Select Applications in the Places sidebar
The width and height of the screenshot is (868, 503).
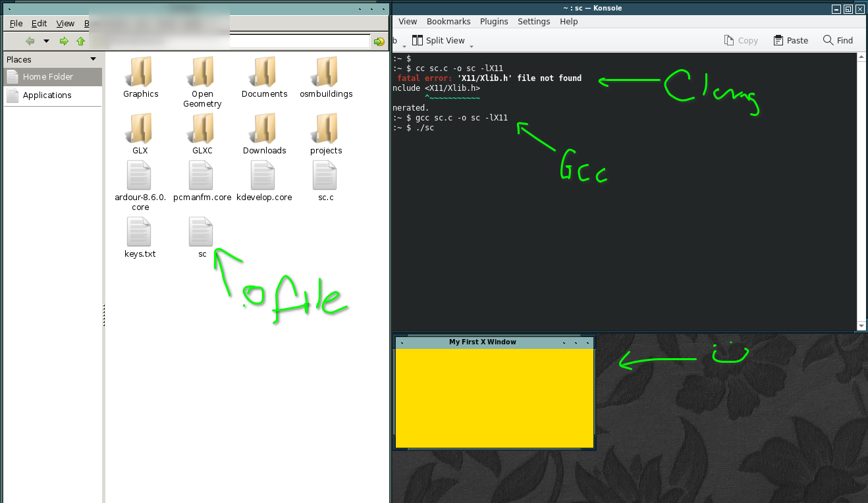point(47,95)
